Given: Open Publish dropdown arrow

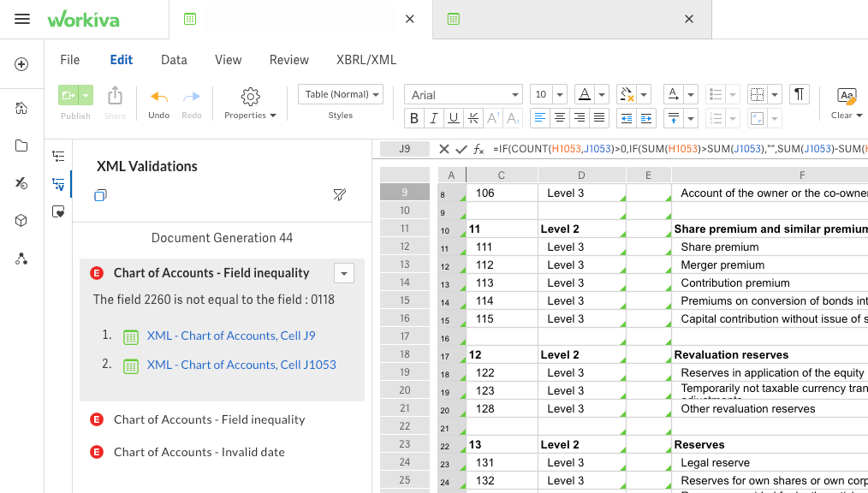Looking at the screenshot, I should click(86, 95).
